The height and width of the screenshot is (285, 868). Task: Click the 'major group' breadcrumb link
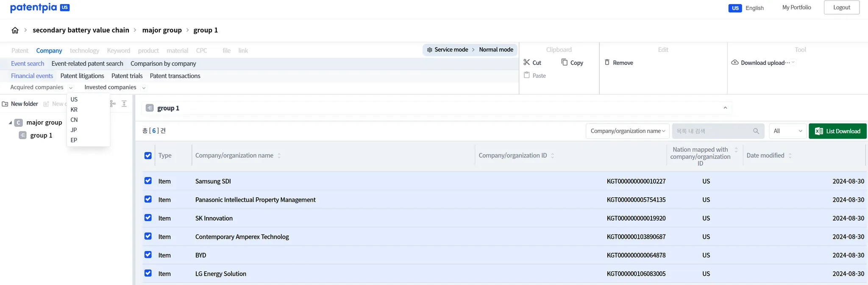point(162,30)
